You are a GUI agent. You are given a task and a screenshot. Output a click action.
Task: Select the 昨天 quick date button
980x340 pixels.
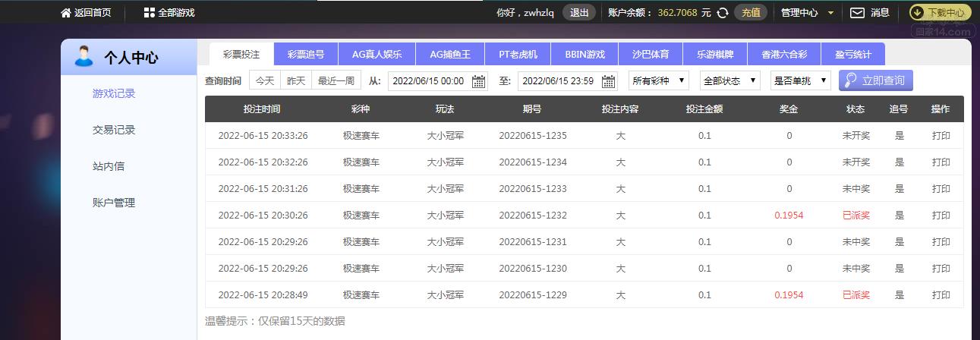coord(296,80)
